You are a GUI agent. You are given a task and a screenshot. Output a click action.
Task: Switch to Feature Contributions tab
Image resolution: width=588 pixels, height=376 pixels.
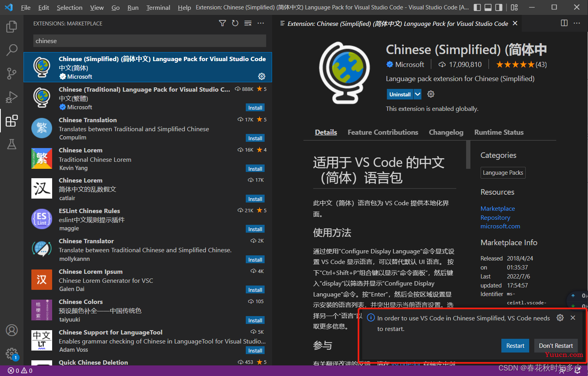[x=383, y=132]
